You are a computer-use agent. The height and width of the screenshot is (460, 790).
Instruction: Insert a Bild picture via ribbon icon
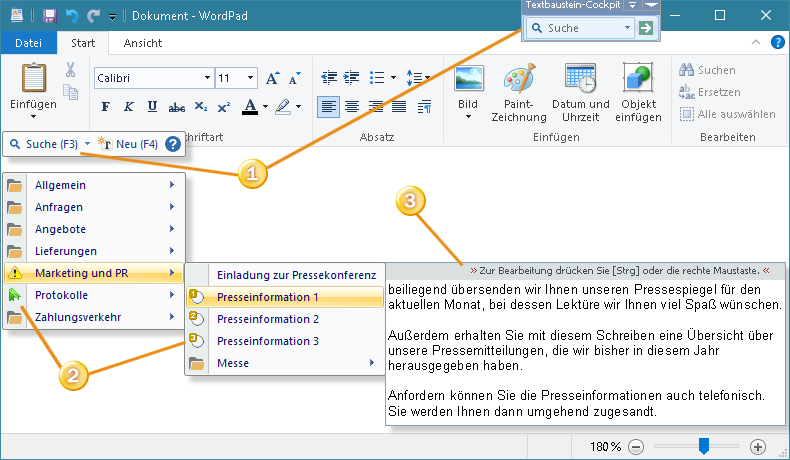point(468,80)
